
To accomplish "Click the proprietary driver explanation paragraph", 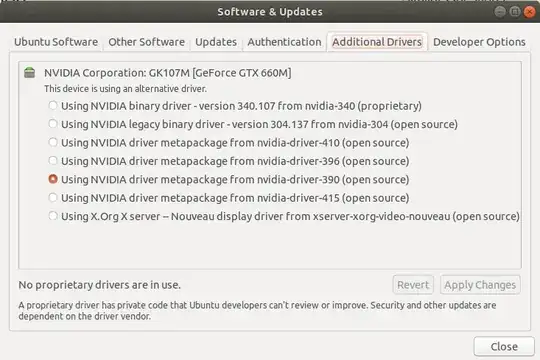I will [x=257, y=310].
